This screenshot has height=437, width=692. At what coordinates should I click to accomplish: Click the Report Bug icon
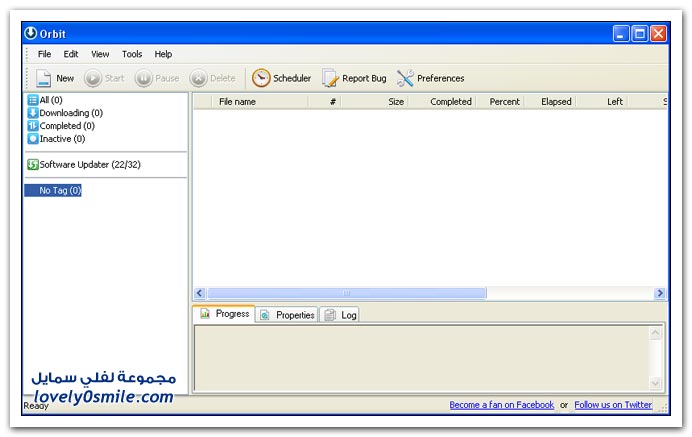click(x=331, y=78)
